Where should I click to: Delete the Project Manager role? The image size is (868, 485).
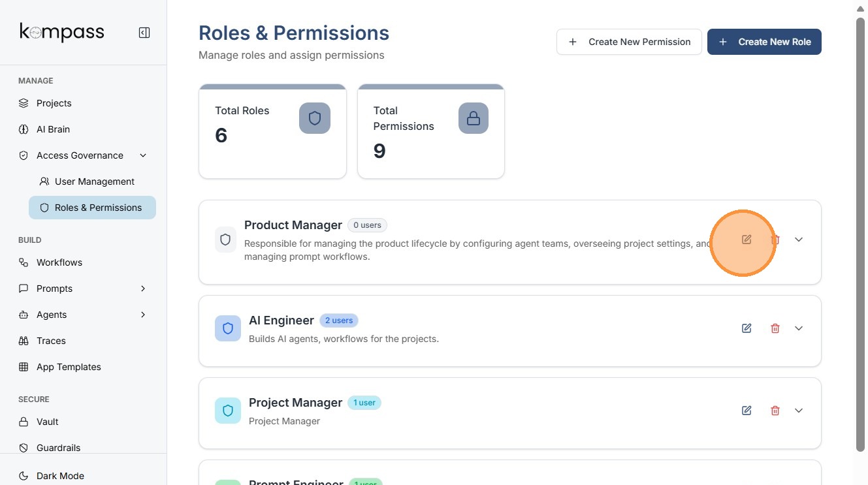click(775, 411)
